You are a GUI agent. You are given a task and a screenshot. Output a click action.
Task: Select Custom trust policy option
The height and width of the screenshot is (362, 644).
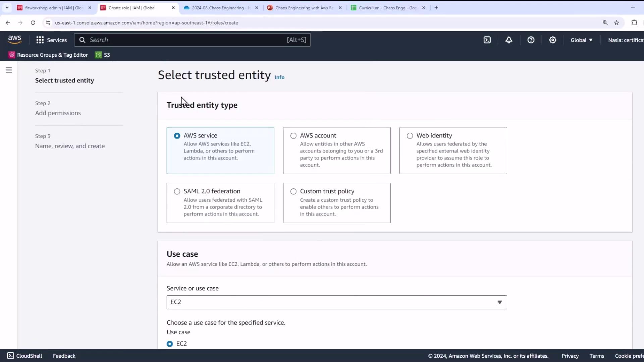coord(293,191)
